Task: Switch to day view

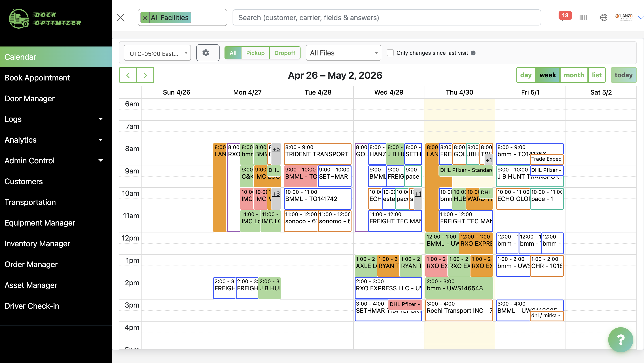Action: tap(526, 75)
